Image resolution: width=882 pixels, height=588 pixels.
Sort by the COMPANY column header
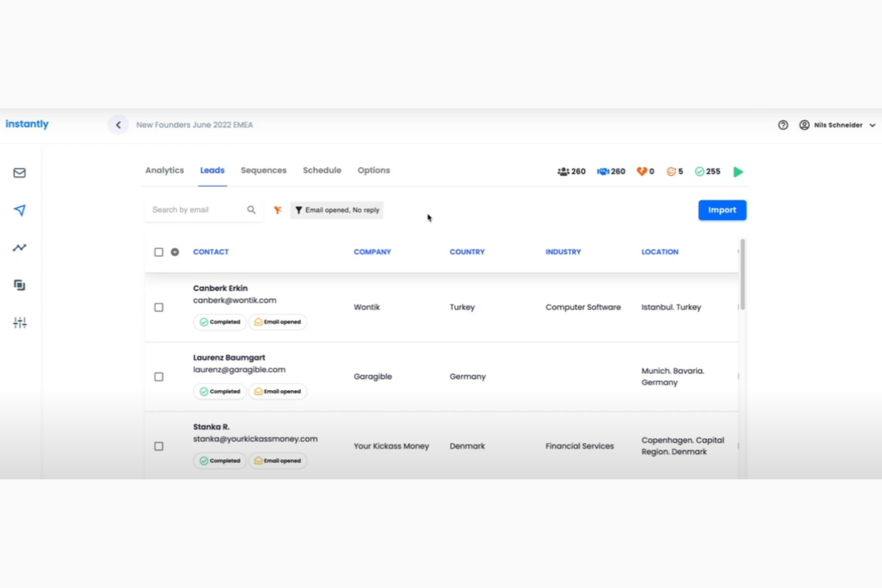pos(372,252)
